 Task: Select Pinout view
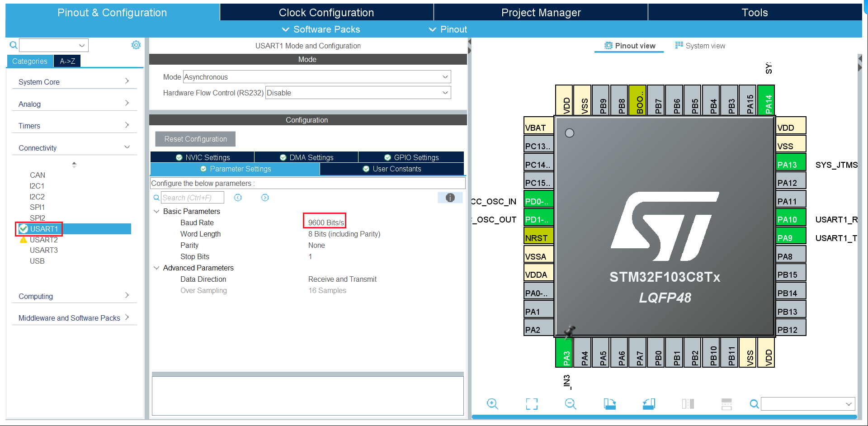[630, 46]
